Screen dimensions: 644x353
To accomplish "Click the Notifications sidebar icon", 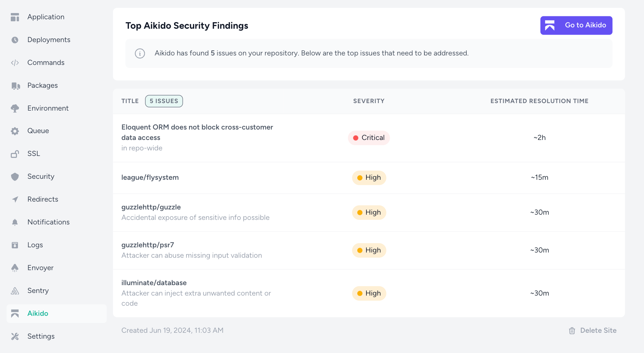I will point(15,222).
